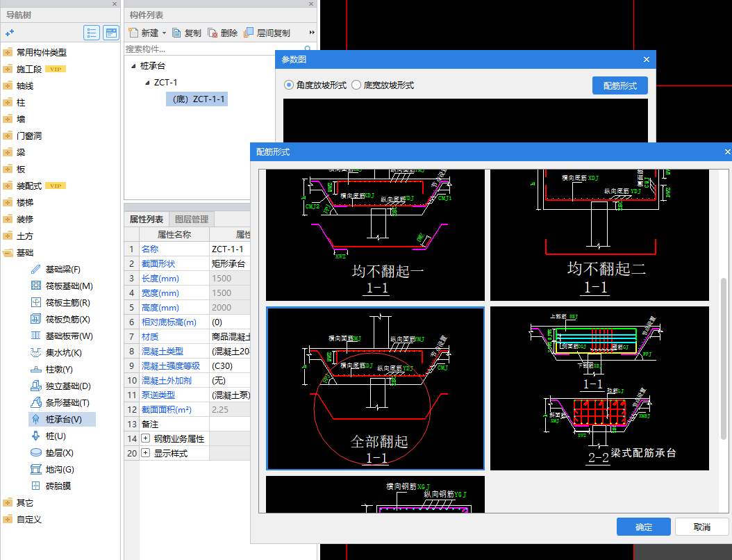Select 底宽放坡形式 radio option
Image resolution: width=732 pixels, height=560 pixels.
(x=356, y=85)
